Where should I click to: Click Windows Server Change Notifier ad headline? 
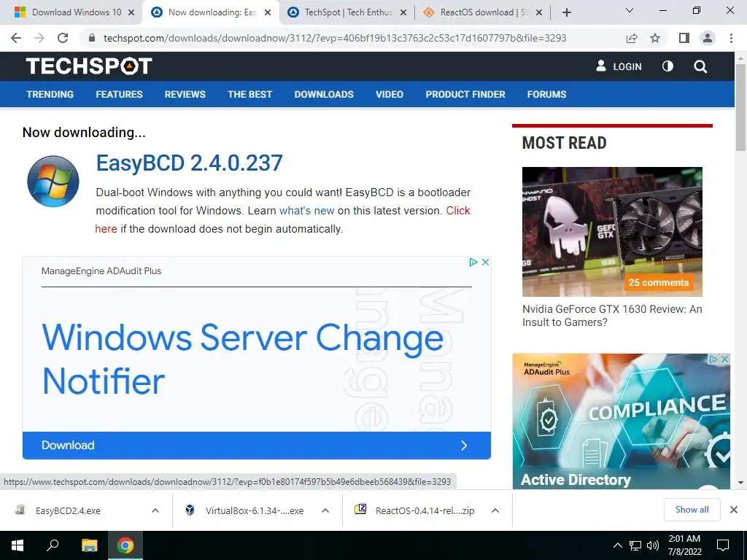click(243, 359)
